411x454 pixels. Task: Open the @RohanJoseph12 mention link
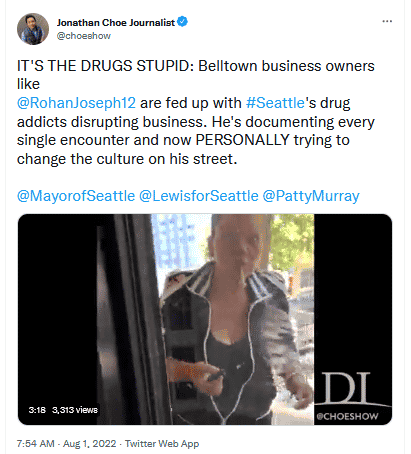[76, 103]
